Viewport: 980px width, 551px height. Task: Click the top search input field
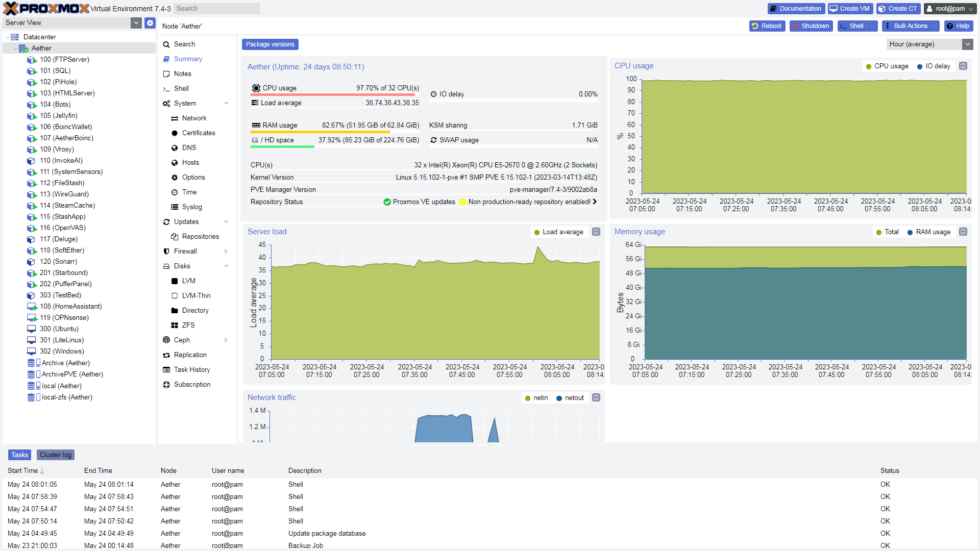point(216,8)
